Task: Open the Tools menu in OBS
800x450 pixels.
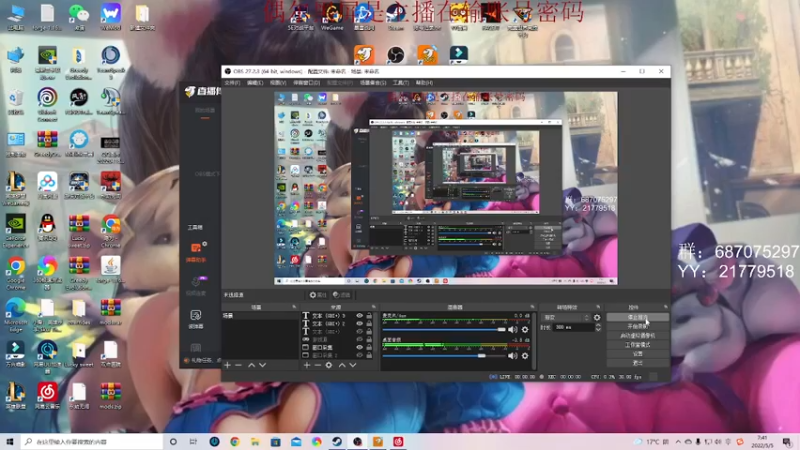Action: [x=401, y=83]
